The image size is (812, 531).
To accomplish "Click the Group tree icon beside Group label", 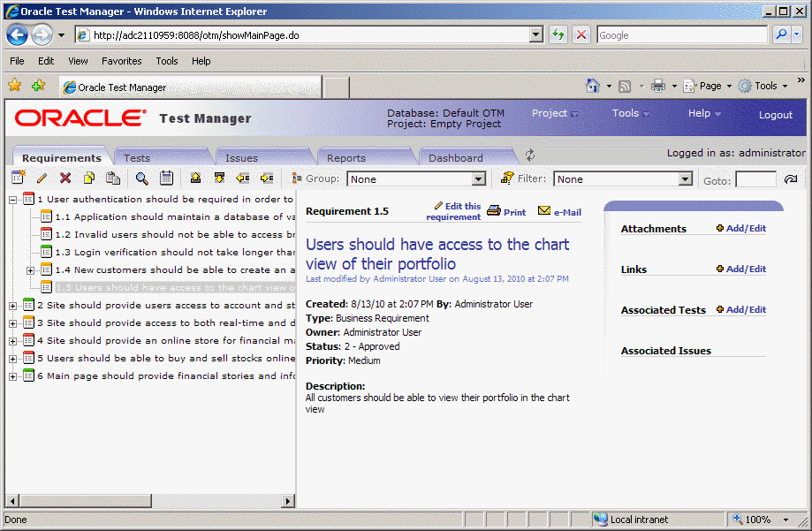I will 297,178.
